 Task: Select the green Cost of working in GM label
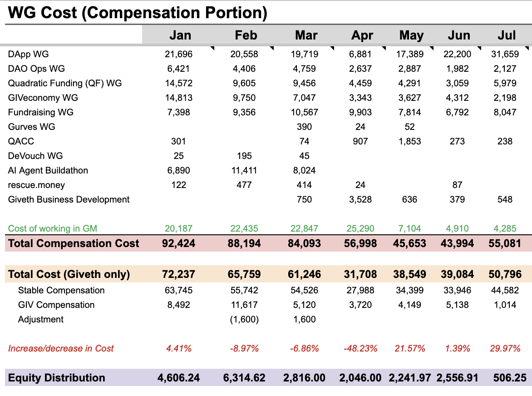click(x=53, y=228)
